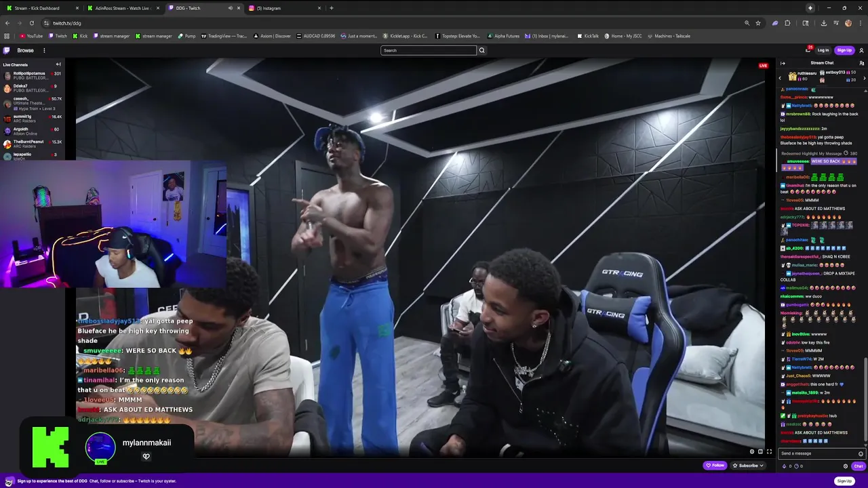Click the Twitch search magnifier button

click(482, 50)
